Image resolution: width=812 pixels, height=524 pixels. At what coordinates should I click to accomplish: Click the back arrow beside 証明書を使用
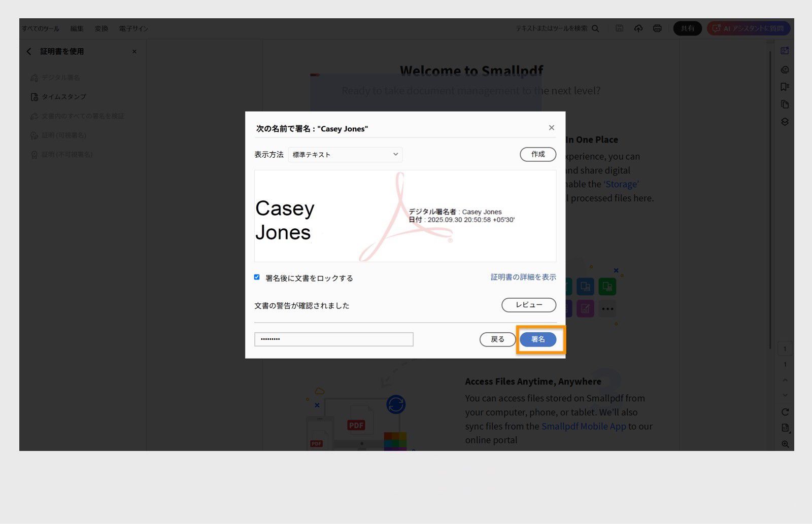[x=29, y=51]
